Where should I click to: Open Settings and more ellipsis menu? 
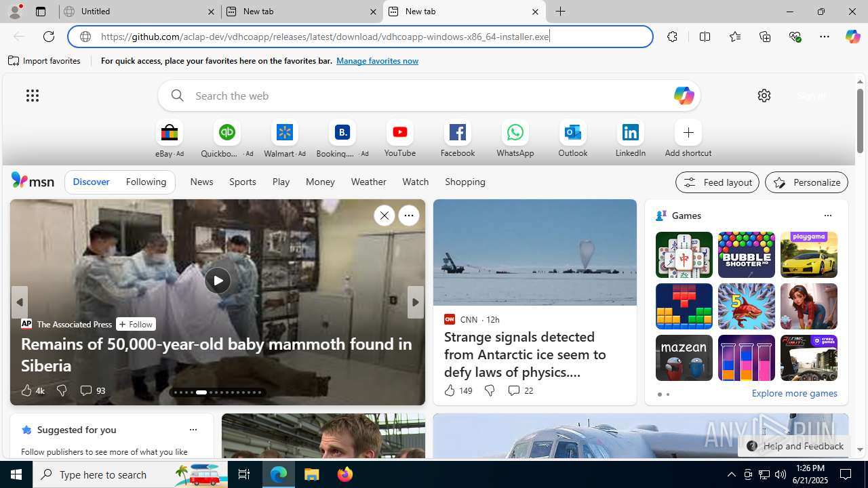click(825, 37)
